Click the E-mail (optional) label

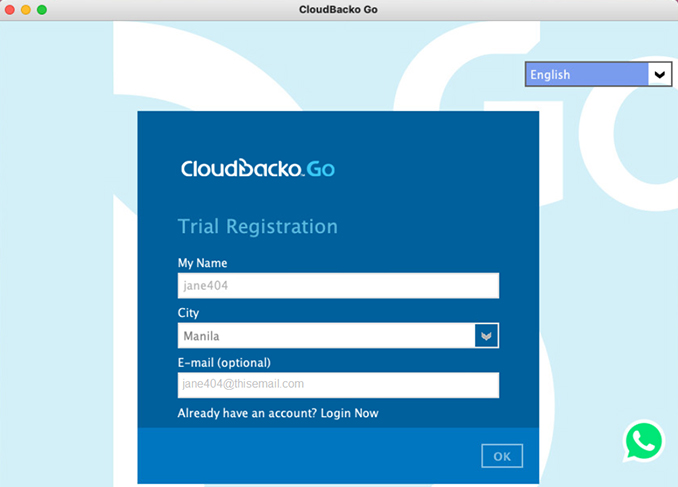[x=224, y=362]
